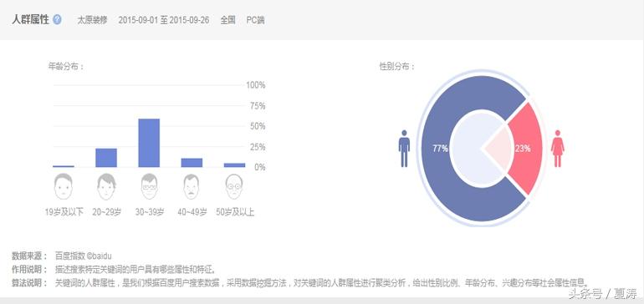Click the 20~29岁 age face icon
The height and width of the screenshot is (304, 644).
(106, 187)
